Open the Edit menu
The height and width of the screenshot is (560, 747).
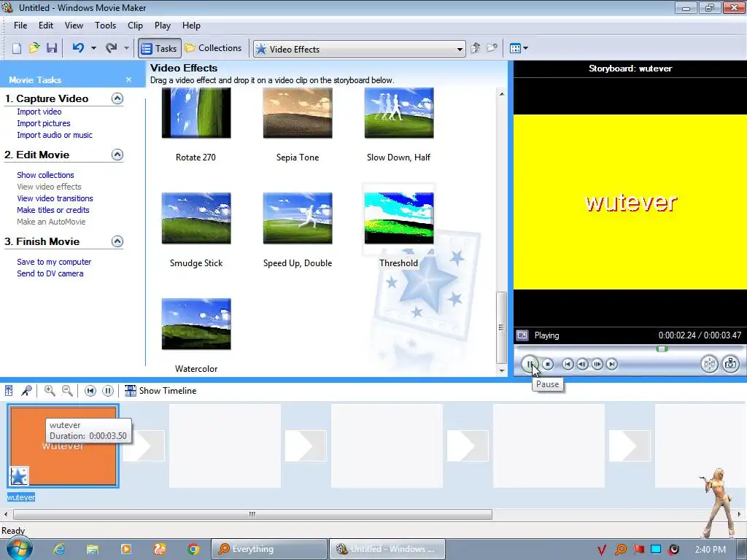(x=46, y=26)
